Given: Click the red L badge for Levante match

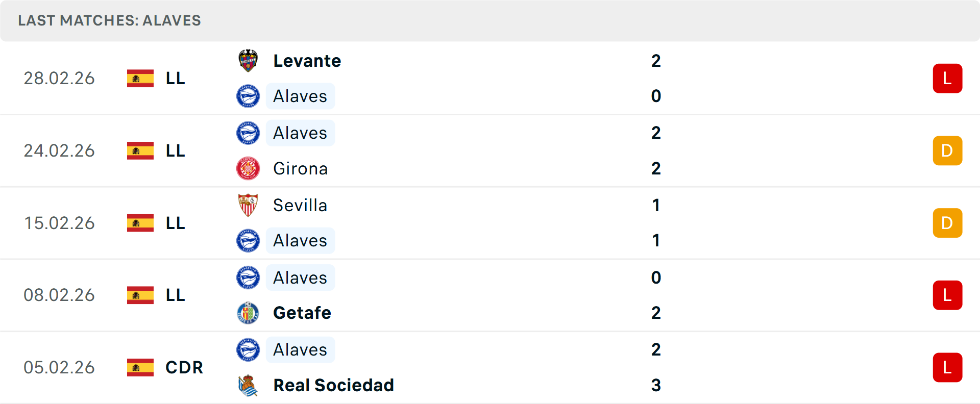Looking at the screenshot, I should tap(947, 79).
